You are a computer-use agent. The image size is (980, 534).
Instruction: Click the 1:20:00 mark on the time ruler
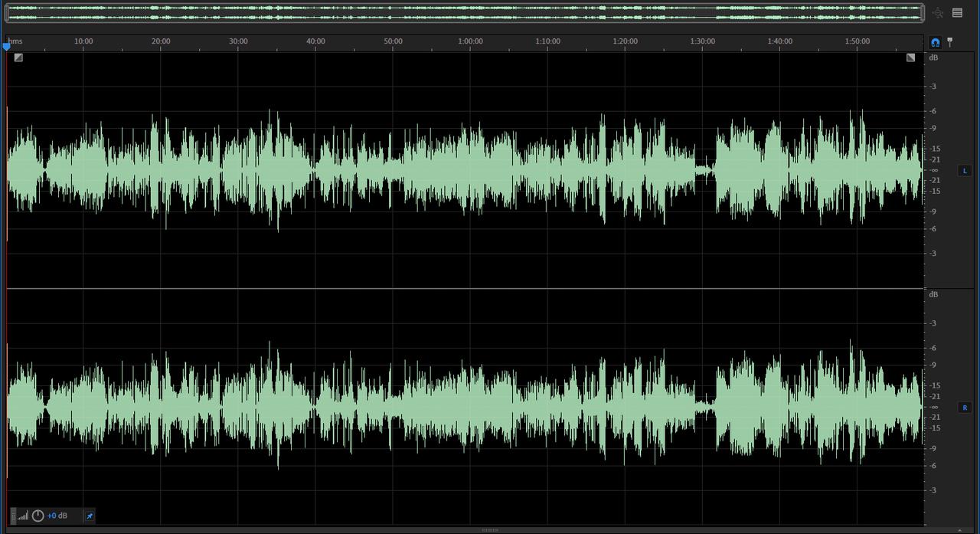(625, 41)
